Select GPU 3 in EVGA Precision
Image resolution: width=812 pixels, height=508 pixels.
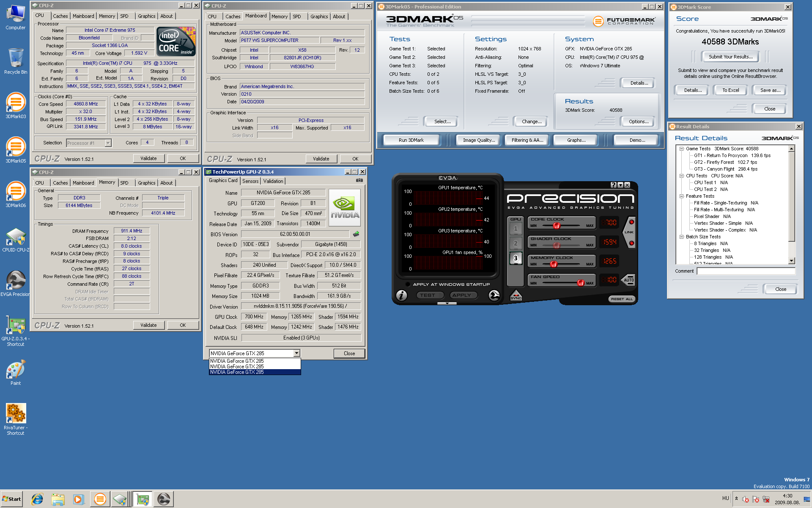coord(516,258)
